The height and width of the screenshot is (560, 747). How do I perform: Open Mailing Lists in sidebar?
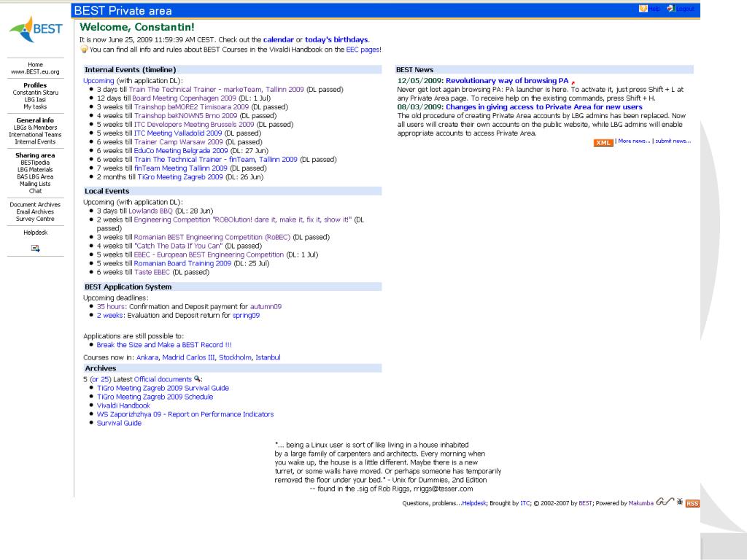pos(35,184)
